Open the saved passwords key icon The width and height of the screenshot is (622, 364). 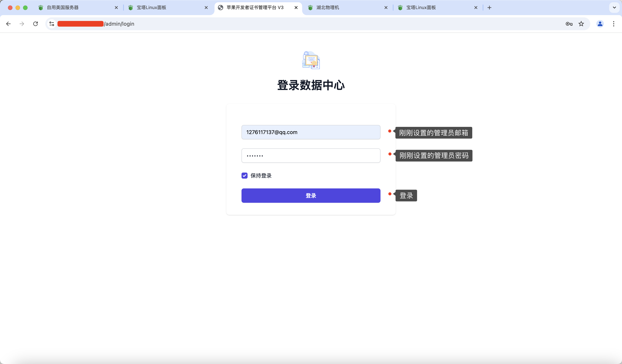[569, 24]
